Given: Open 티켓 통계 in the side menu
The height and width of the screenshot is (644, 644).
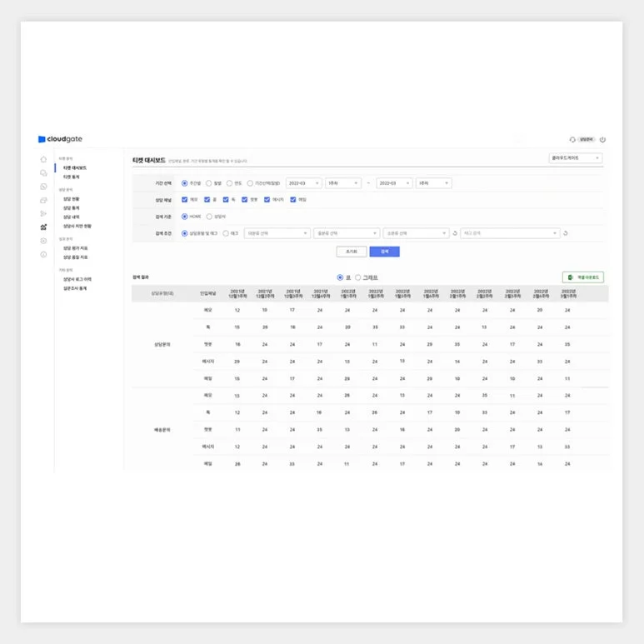Looking at the screenshot, I should coord(71,177).
